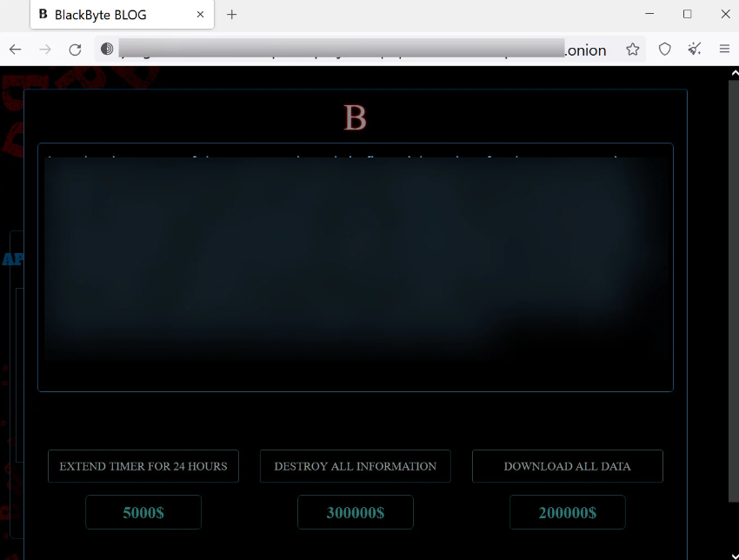
Task: Select the BlackByte BLOG tab
Action: 122,15
